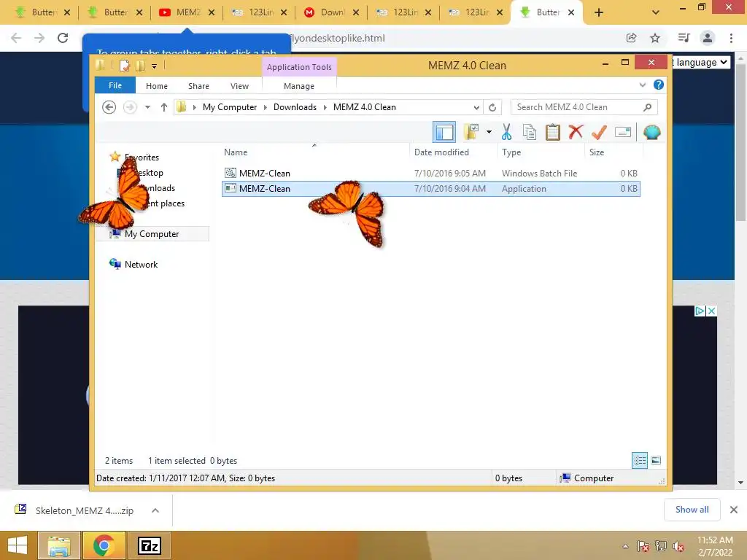Close the Chrome downloads bar

(x=734, y=510)
